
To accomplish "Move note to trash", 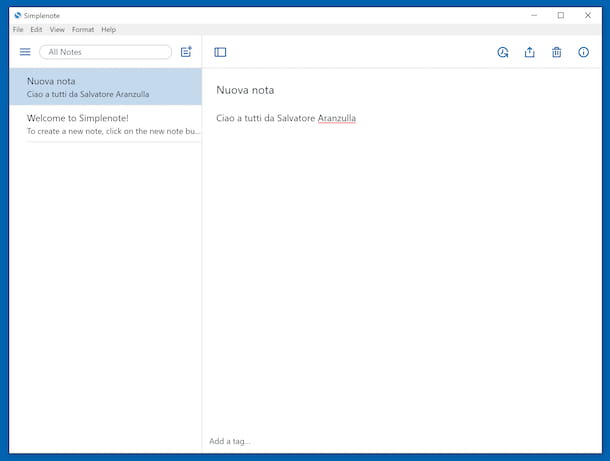I will tap(557, 52).
